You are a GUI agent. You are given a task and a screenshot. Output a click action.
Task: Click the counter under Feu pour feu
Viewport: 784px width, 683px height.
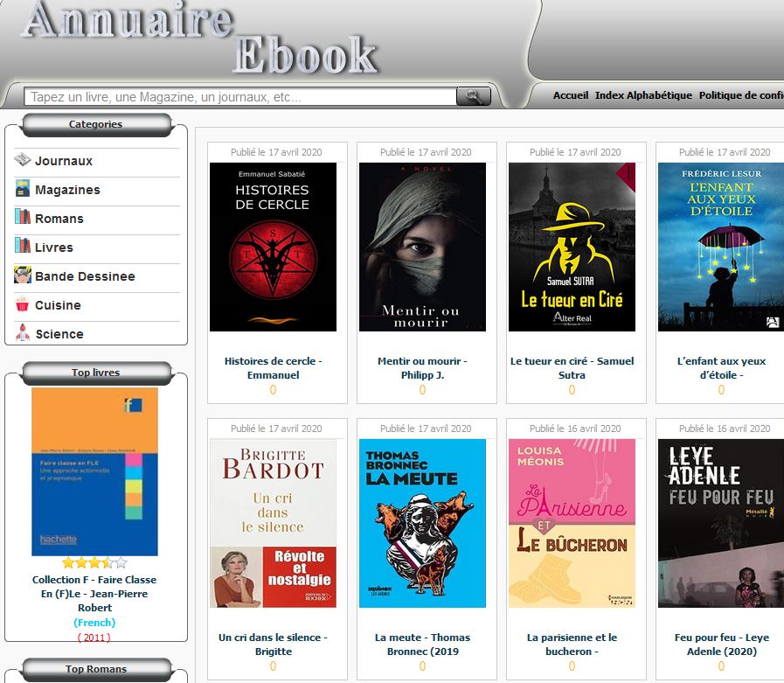[x=721, y=666]
